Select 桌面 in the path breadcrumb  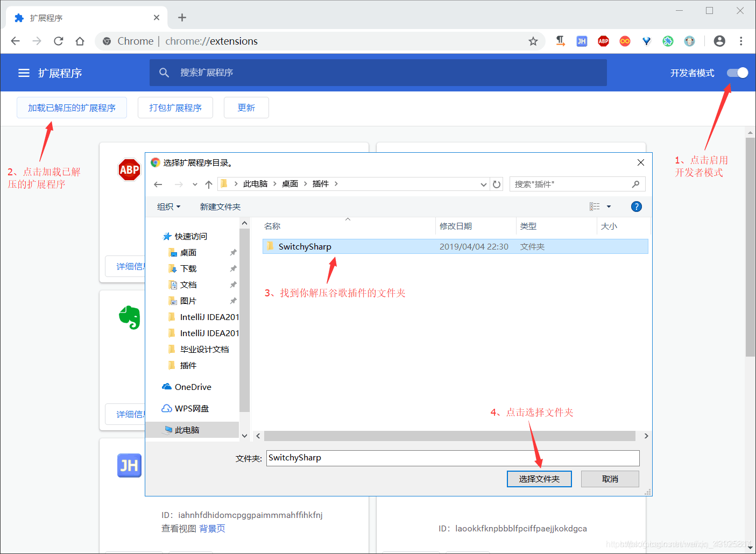tap(290, 184)
